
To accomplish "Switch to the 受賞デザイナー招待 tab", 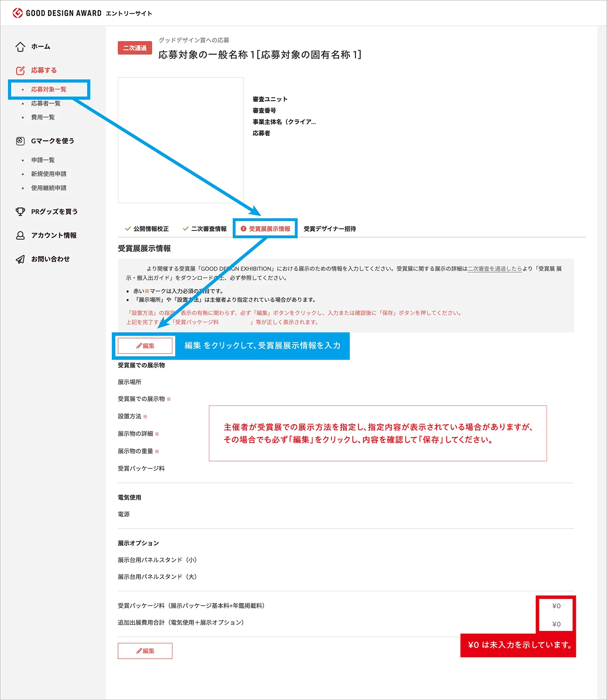I will tap(330, 229).
